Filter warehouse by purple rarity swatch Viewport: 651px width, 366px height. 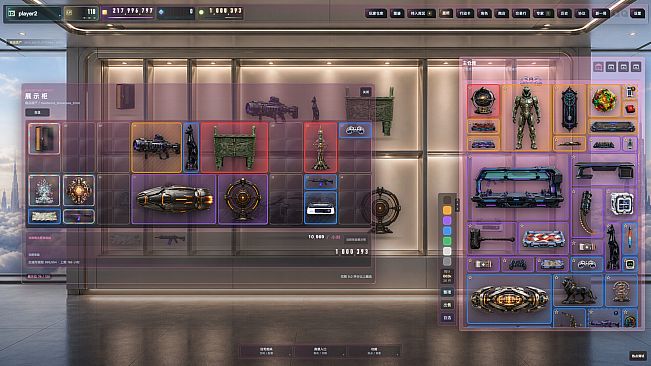coord(447,221)
